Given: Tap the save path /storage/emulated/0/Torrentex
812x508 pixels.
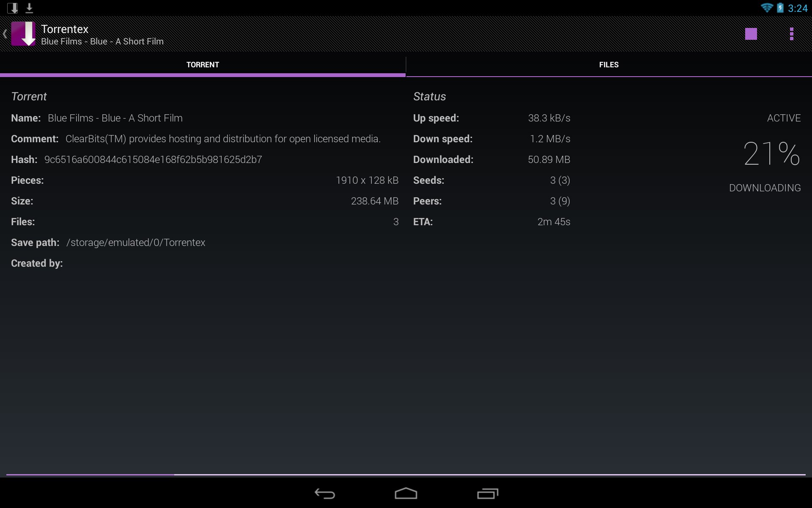Looking at the screenshot, I should (136, 243).
